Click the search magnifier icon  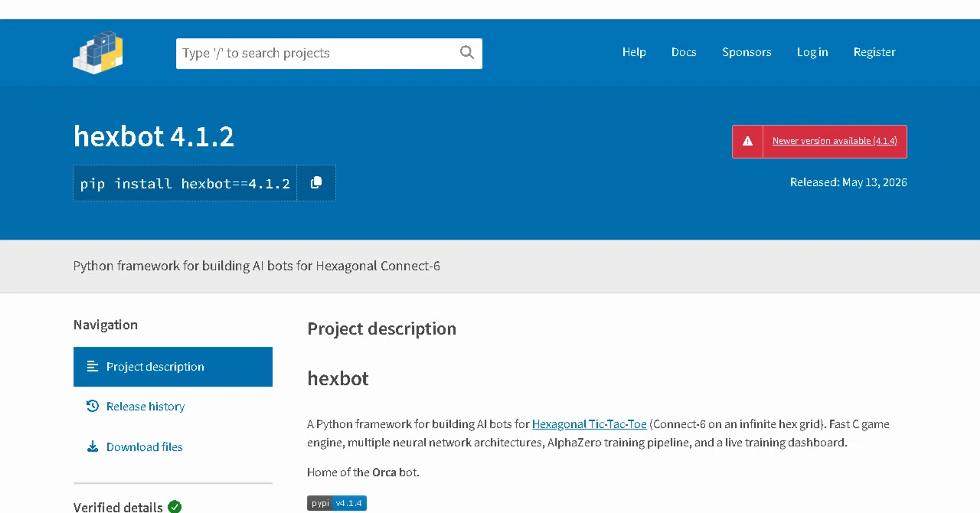(467, 52)
